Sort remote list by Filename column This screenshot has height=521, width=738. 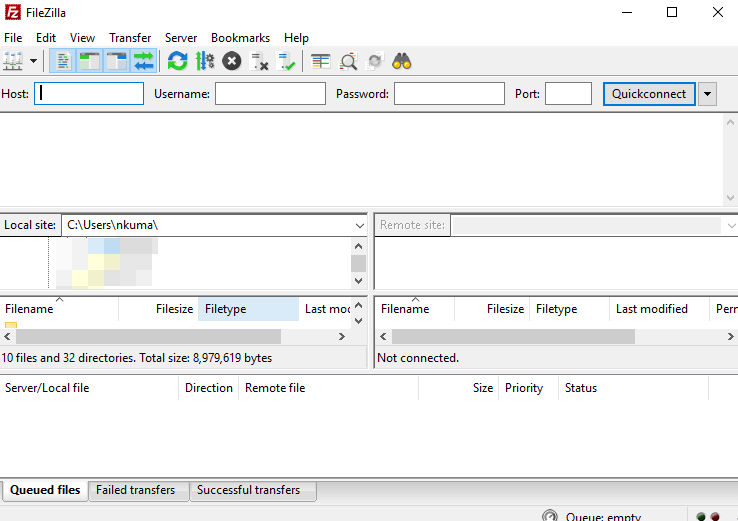click(x=415, y=309)
